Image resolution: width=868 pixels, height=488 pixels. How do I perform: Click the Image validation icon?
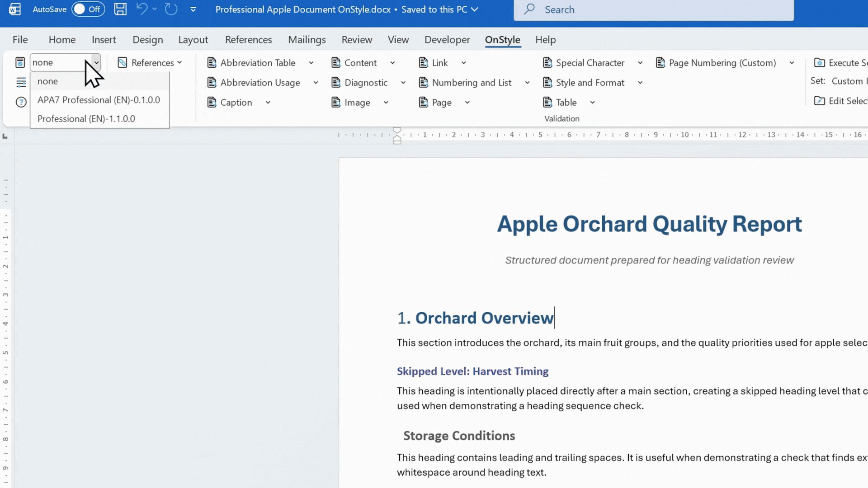point(335,103)
